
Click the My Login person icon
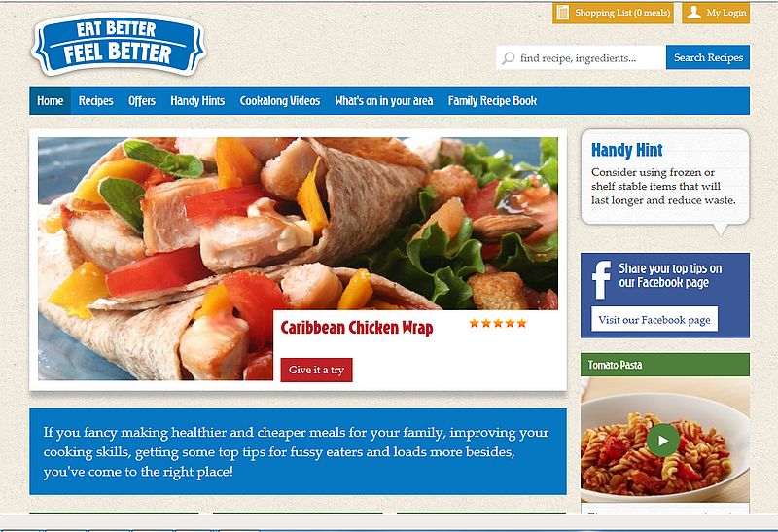click(x=693, y=13)
